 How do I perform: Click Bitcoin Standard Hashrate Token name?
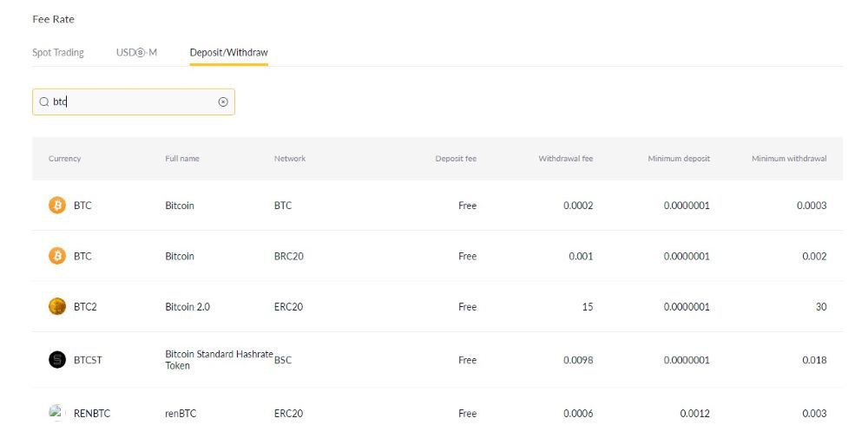coord(220,359)
